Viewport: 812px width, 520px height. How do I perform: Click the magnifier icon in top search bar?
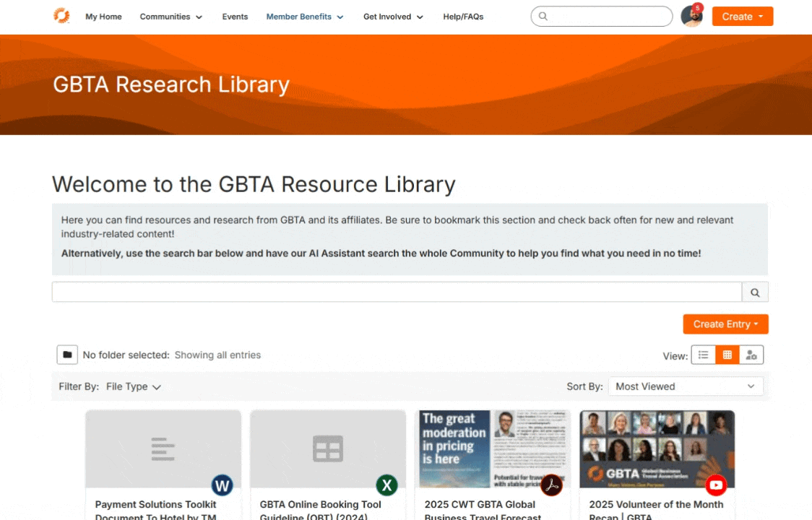coord(543,16)
